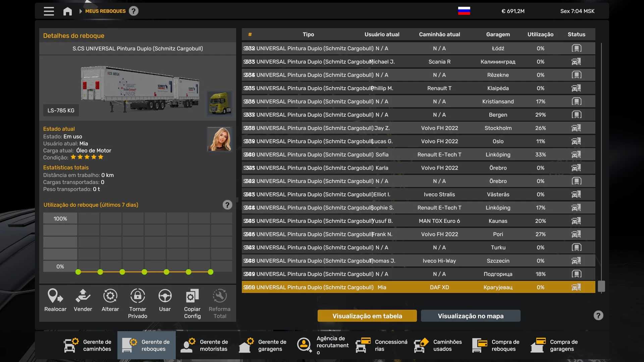Sort trailer list by Garagem header

click(498, 34)
